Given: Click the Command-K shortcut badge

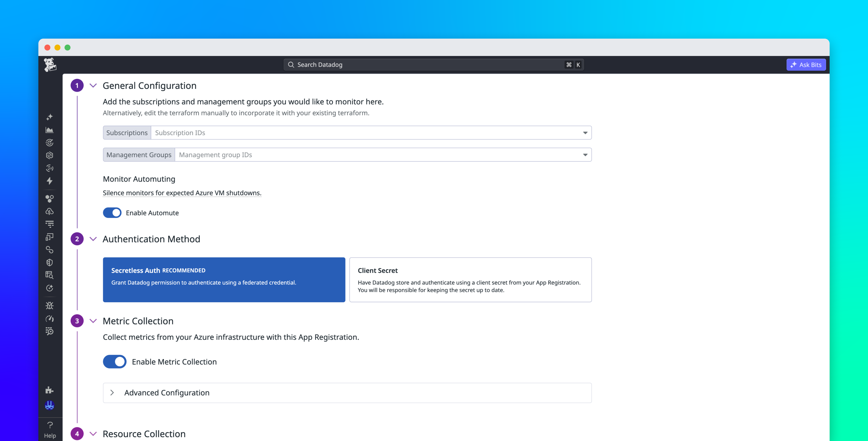Looking at the screenshot, I should click(x=573, y=65).
